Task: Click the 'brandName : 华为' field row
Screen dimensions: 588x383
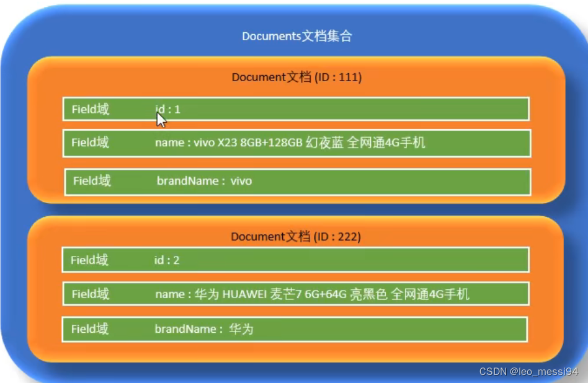Action: coord(295,329)
